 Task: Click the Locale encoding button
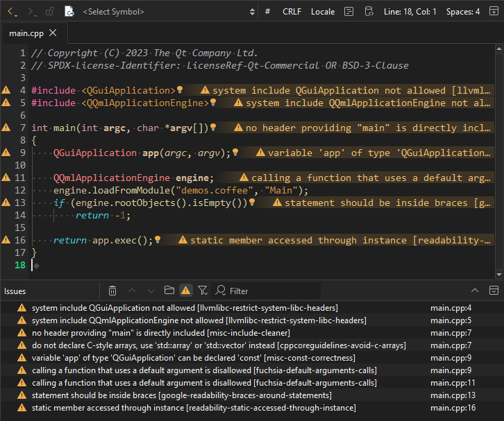pos(322,12)
